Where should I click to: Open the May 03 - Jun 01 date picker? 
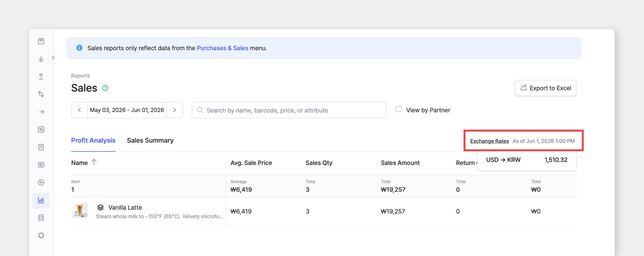coord(127,110)
